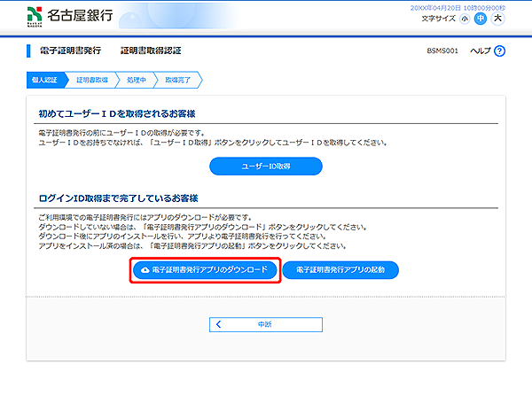Click the left chevron on 中断 button
Screen dimensions: 532x419
coord(218,325)
